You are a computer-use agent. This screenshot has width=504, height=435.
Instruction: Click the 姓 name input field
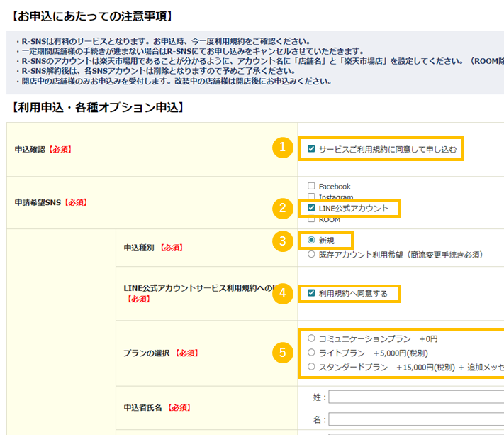(415, 397)
